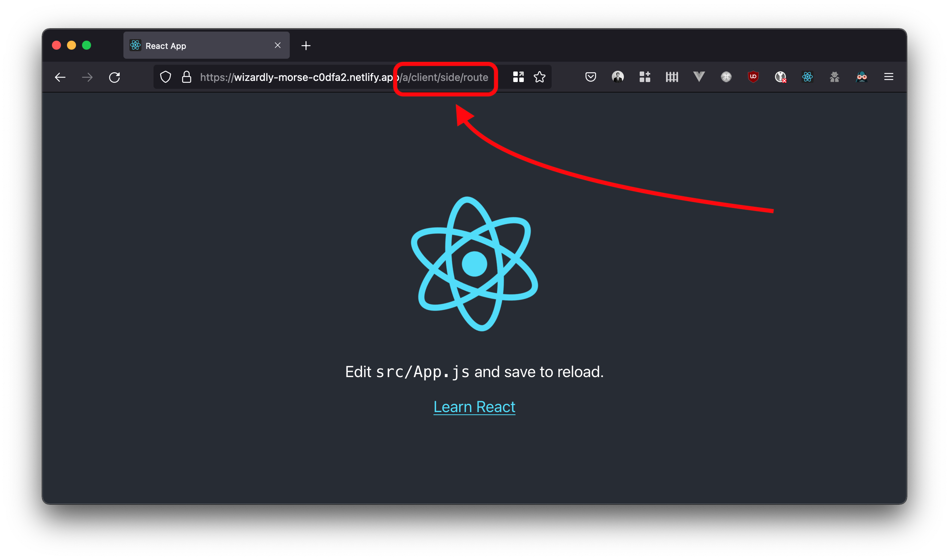View site security info via the padlock

pyautogui.click(x=187, y=77)
